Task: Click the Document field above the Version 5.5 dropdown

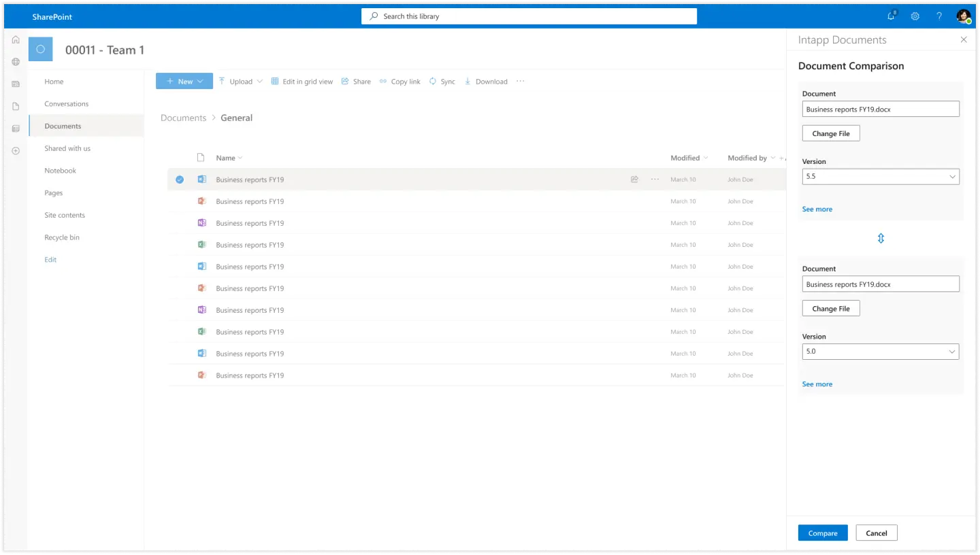Action: pyautogui.click(x=881, y=109)
